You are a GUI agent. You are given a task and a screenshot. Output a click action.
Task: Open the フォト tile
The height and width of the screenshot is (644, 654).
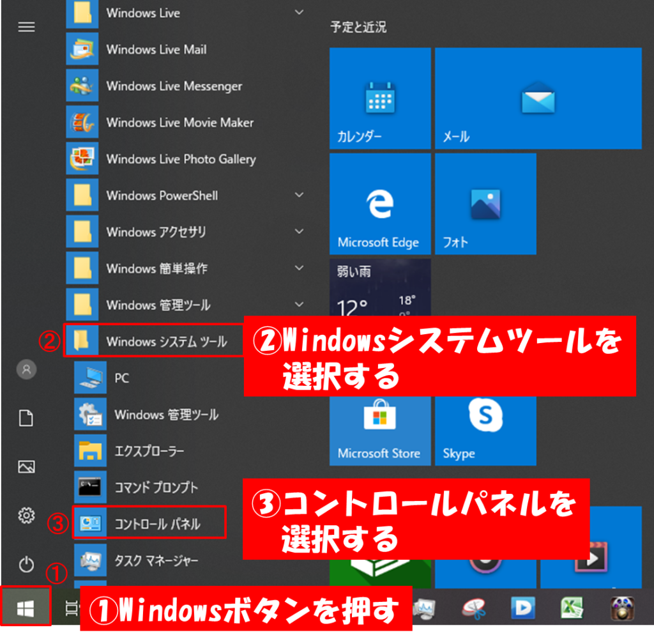[x=485, y=204]
